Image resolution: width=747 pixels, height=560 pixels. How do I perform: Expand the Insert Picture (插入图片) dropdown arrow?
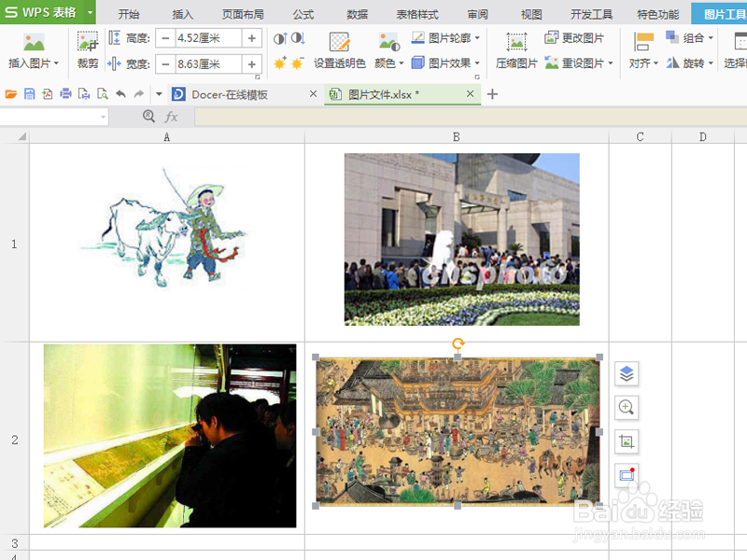[56, 63]
